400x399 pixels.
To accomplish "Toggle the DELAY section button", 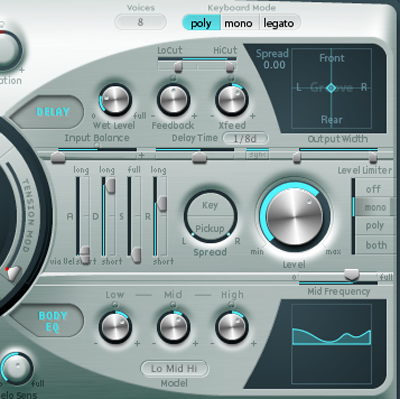I will pos(47,112).
